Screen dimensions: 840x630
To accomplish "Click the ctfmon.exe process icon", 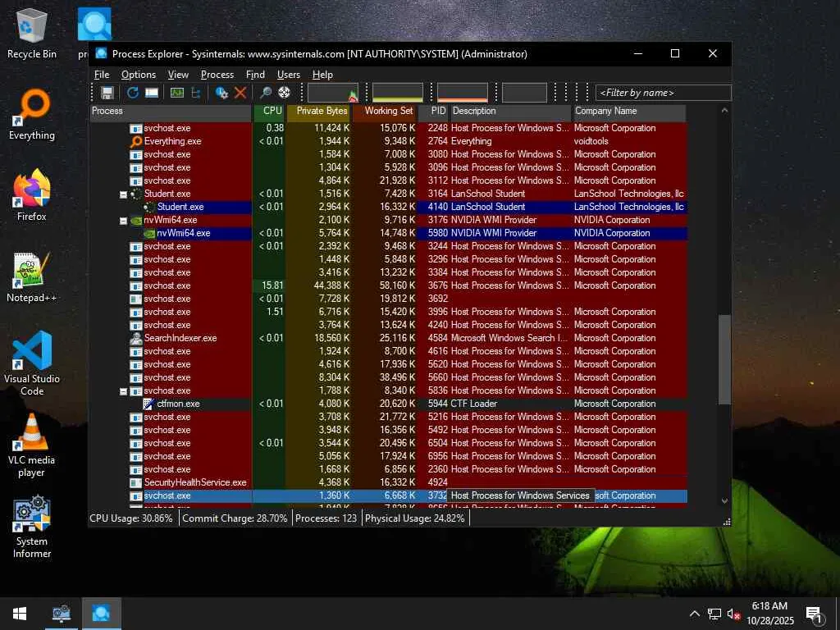I will [x=149, y=404].
